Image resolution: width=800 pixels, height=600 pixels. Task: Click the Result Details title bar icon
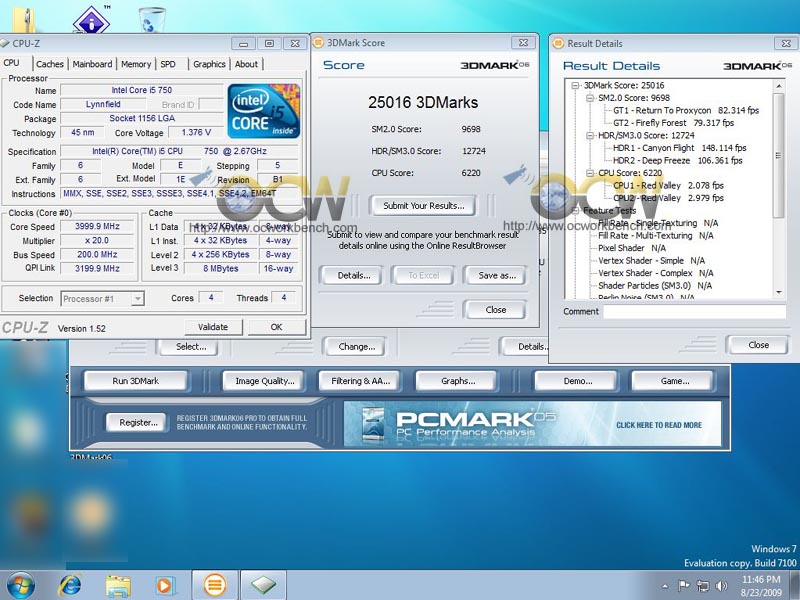pos(558,43)
